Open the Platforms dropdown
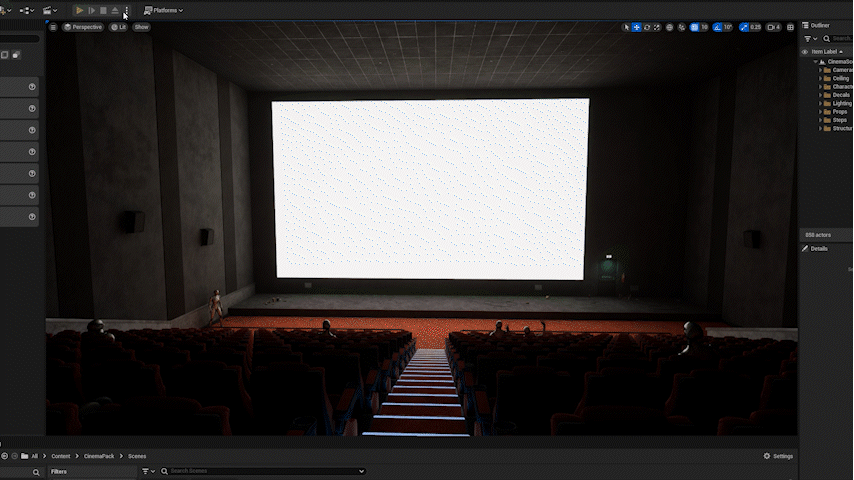Screen dimensions: 854x480 [163, 10]
